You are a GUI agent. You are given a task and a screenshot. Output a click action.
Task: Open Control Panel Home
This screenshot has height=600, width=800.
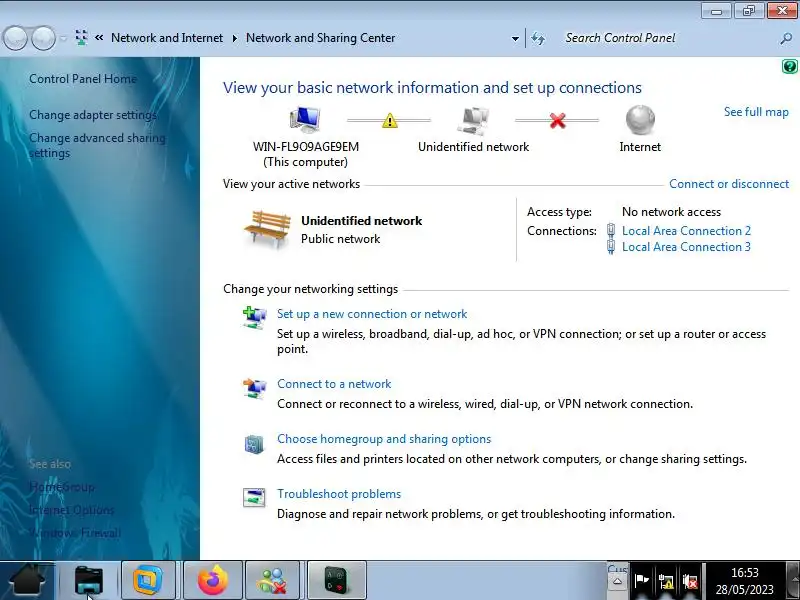tap(83, 79)
